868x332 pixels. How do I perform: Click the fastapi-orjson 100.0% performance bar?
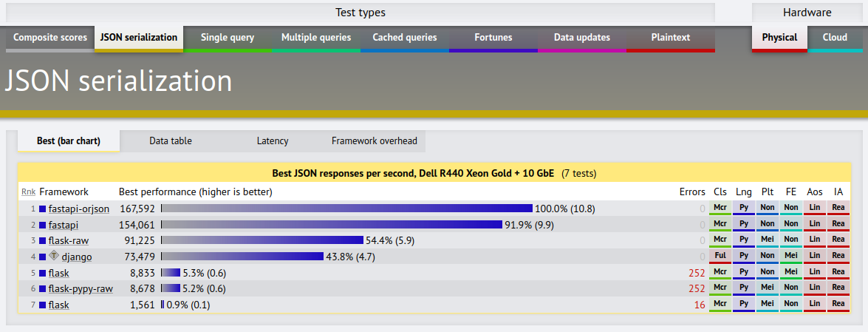click(x=347, y=209)
